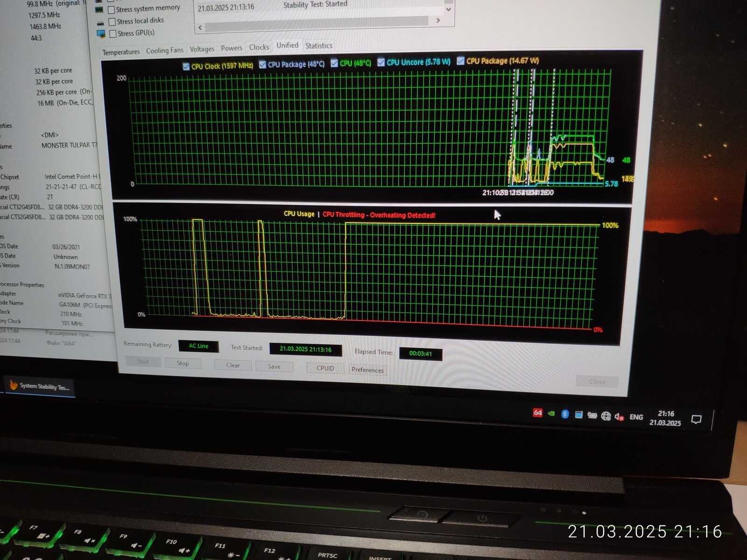The width and height of the screenshot is (747, 560).
Task: Click the Stop button
Action: [x=183, y=363]
